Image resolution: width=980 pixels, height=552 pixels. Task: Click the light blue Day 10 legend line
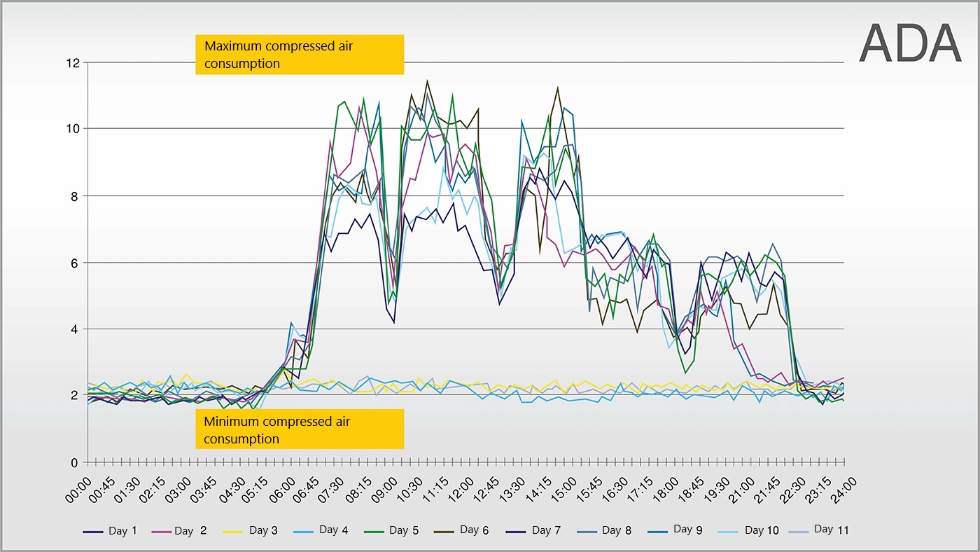point(732,531)
